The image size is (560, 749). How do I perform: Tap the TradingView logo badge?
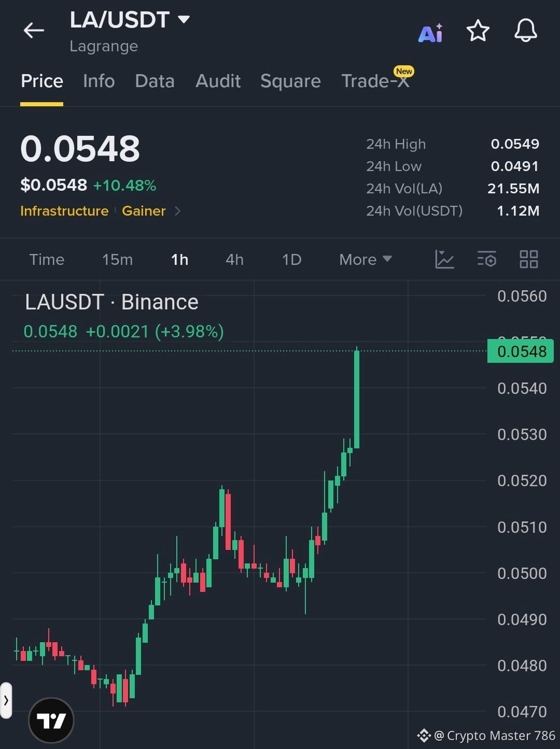51,720
